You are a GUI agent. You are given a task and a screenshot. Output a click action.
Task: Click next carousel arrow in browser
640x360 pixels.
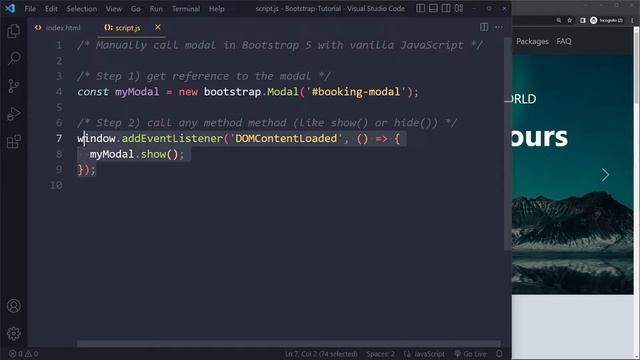(x=605, y=175)
